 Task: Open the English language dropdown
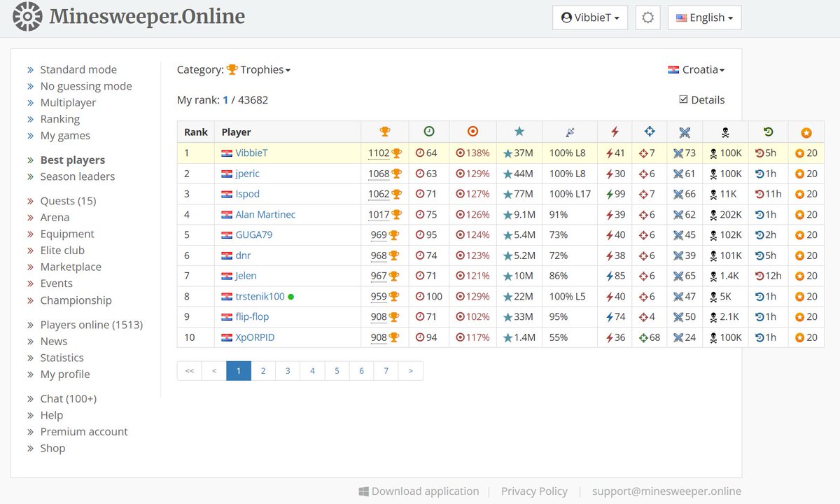(705, 18)
